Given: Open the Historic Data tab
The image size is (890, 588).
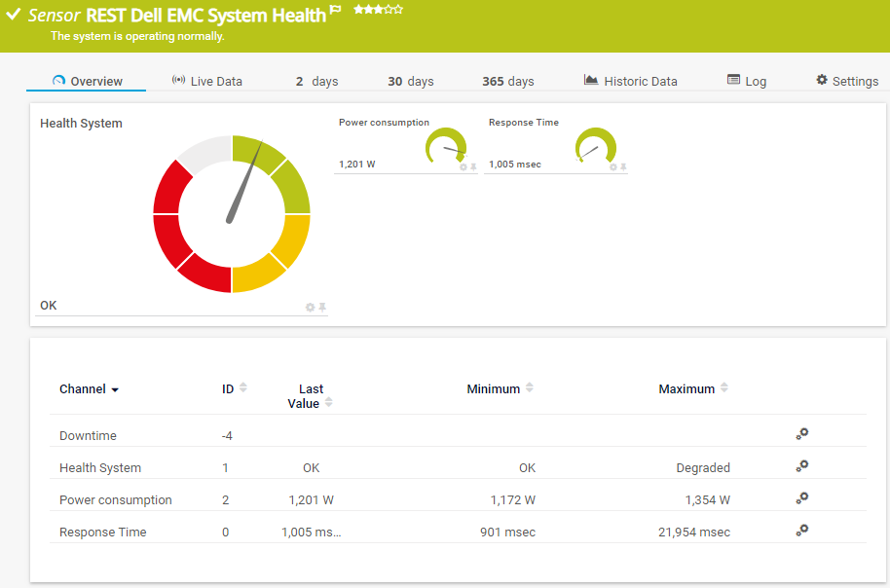Looking at the screenshot, I should coord(631,81).
